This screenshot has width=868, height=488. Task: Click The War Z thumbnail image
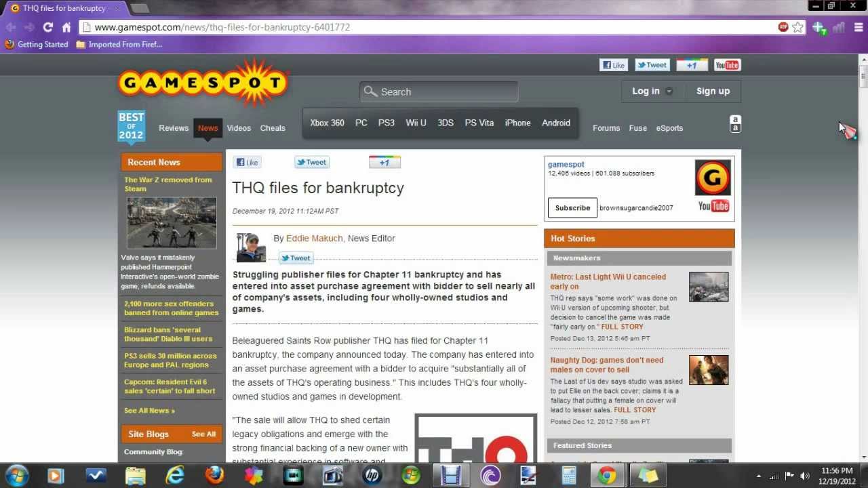coord(172,223)
